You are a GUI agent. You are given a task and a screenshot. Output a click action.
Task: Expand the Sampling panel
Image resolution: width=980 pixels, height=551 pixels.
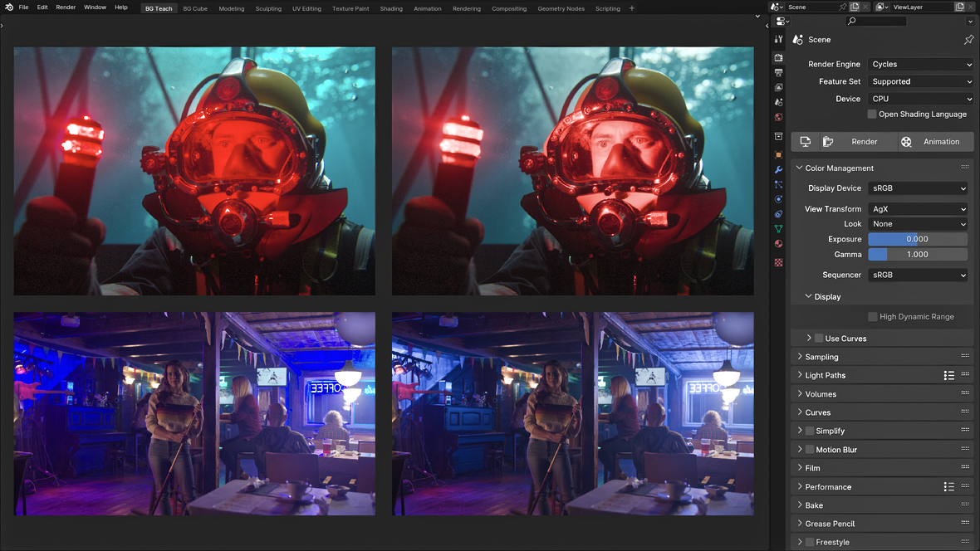point(821,357)
